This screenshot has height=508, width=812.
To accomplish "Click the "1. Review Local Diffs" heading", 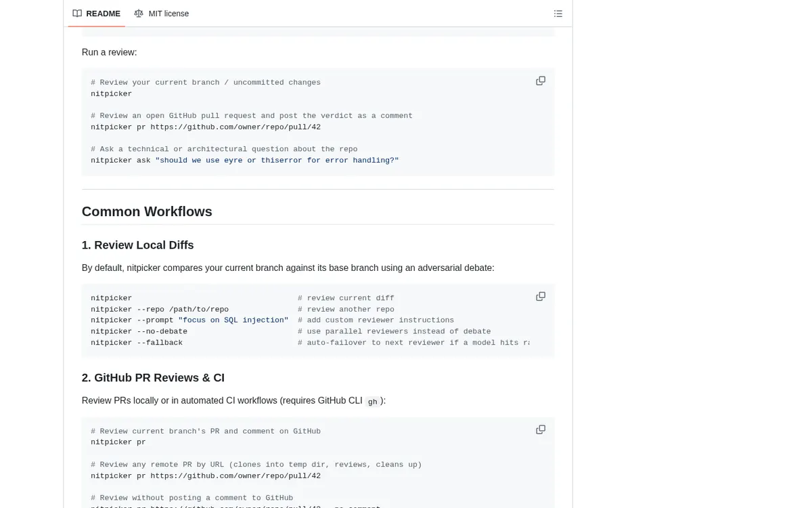I will [x=138, y=245].
